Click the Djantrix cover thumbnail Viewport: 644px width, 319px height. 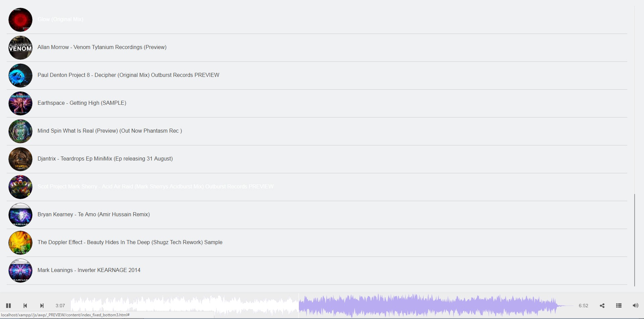[x=20, y=159]
